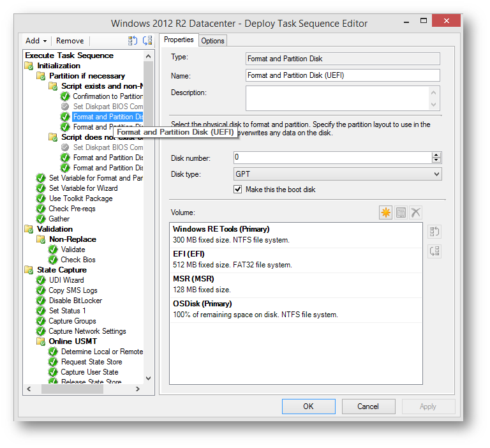Viewport: 490px width, 448px height.
Task: Maximize the Task Sequence Editor window
Action: click(x=424, y=20)
